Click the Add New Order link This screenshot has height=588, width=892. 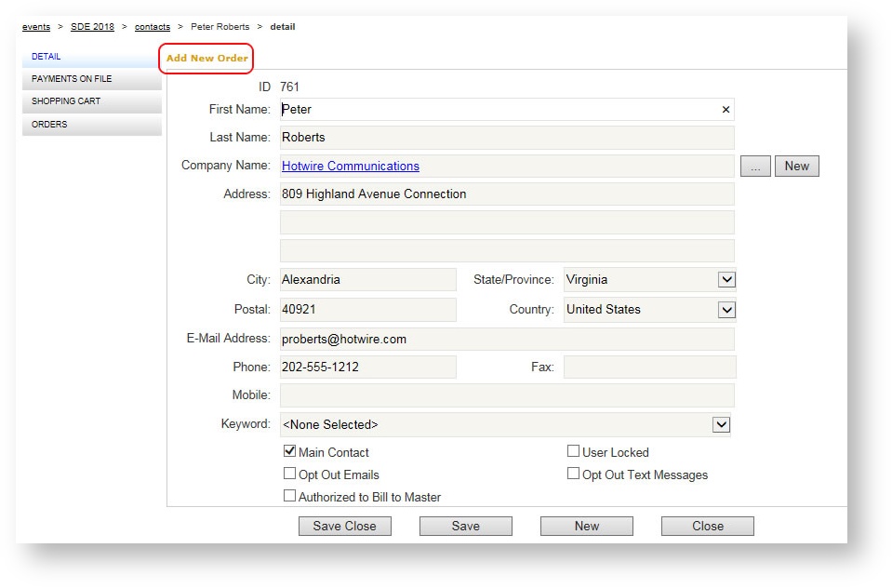[207, 59]
